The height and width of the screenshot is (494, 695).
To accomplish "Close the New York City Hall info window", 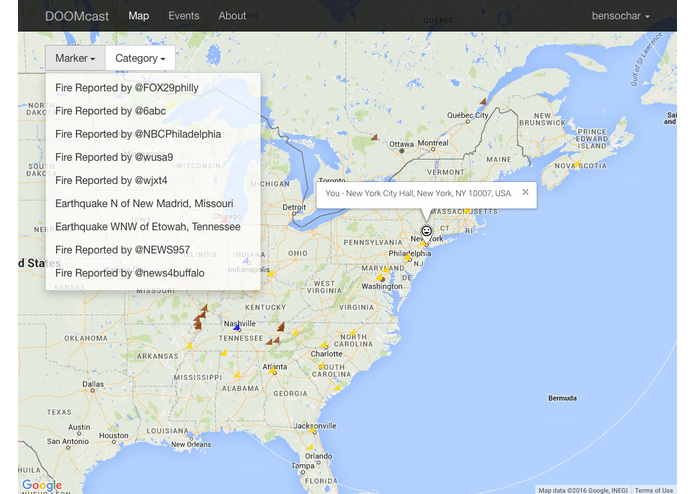I will [525, 192].
